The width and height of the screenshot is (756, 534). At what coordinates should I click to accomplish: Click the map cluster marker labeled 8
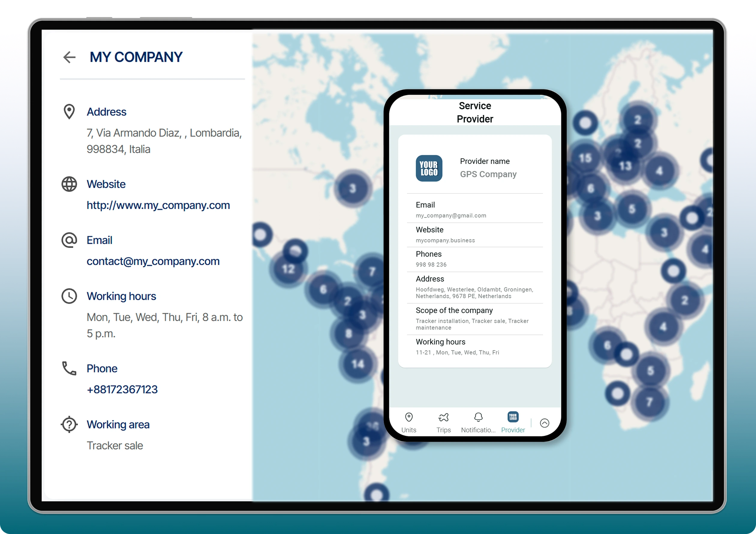coord(349,334)
